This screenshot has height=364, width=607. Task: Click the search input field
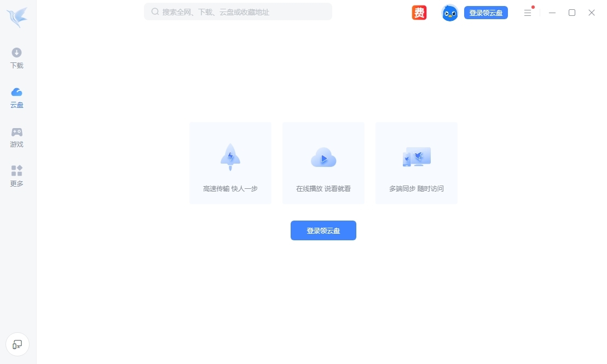pos(238,11)
